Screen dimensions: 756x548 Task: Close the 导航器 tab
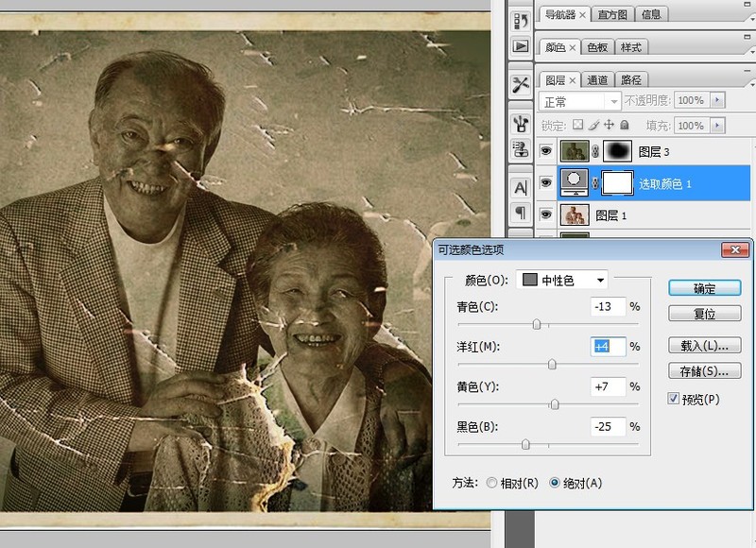(x=582, y=15)
